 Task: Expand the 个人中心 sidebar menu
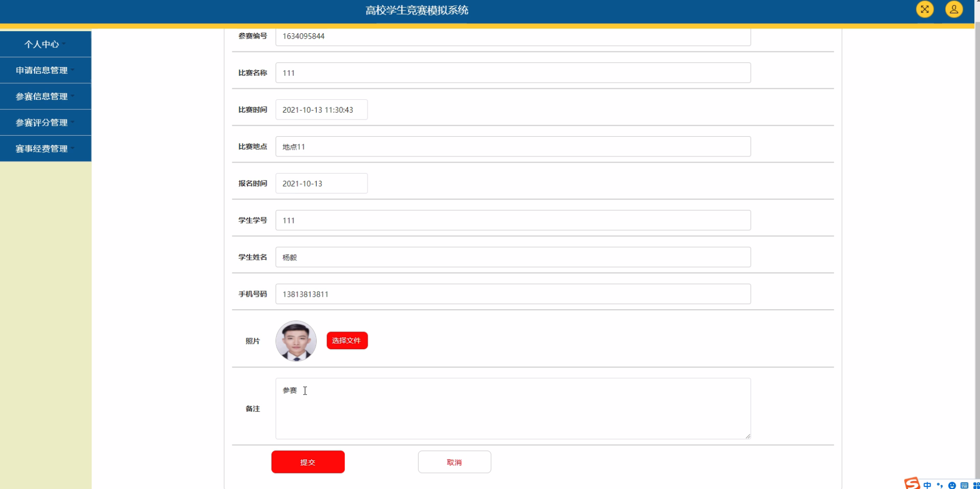point(46,44)
